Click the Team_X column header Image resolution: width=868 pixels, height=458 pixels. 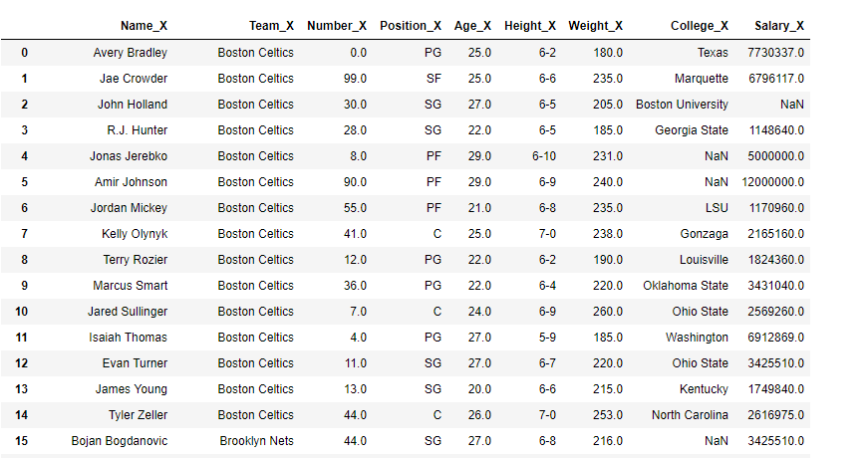click(x=271, y=26)
